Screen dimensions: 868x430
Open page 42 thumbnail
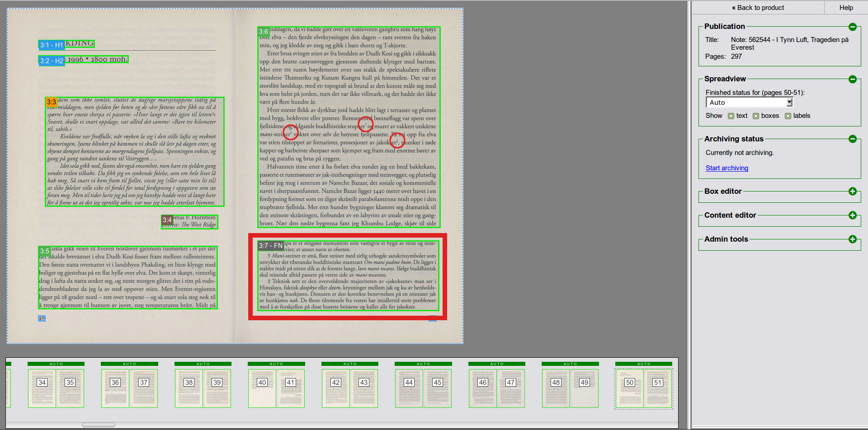point(335,388)
